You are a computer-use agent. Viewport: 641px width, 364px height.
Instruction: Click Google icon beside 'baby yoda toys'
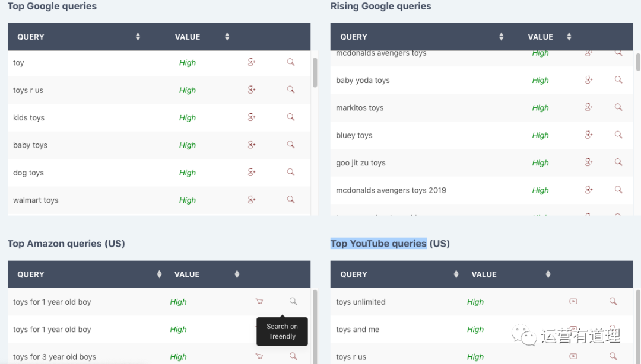(x=589, y=80)
